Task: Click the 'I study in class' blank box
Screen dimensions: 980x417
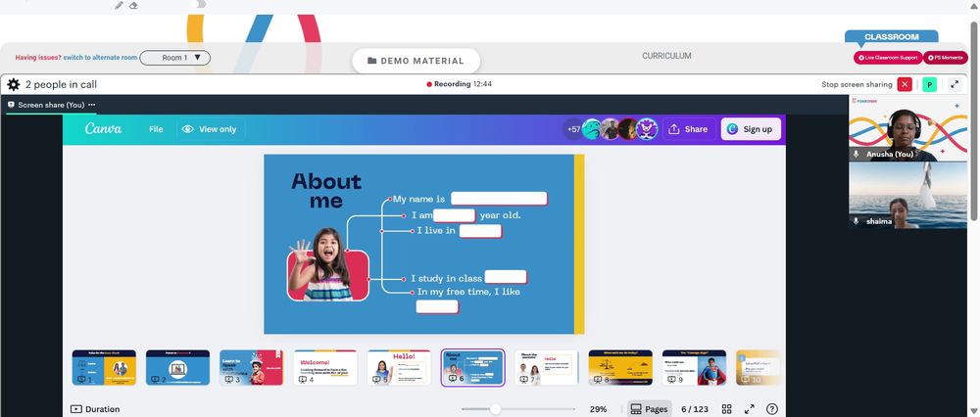Action: click(506, 277)
